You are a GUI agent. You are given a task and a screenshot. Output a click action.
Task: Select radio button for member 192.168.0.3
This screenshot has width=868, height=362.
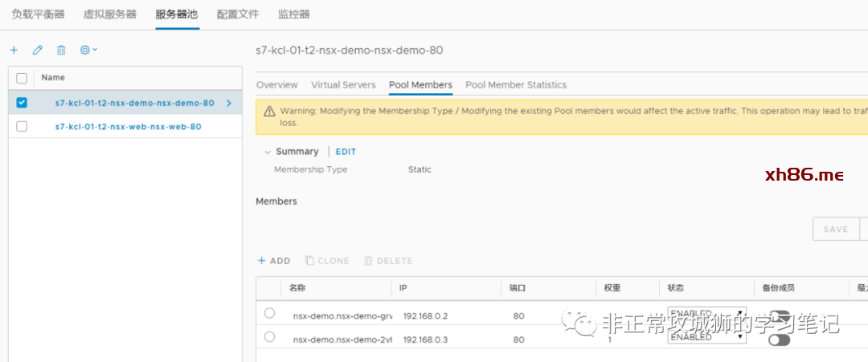click(x=269, y=337)
